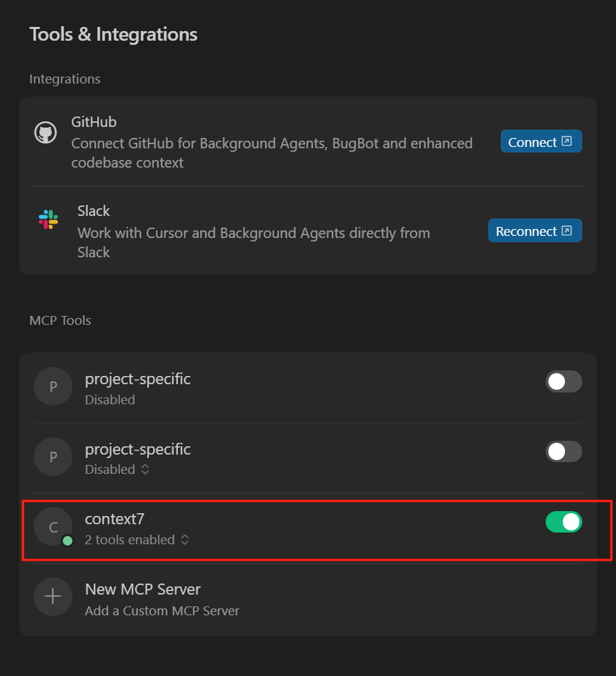Viewport: 616px width, 676px height.
Task: Open the Integrations section header
Action: point(64,79)
